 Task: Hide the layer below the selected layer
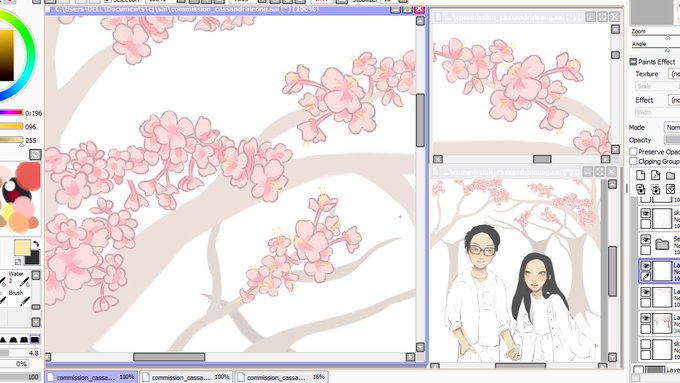pyautogui.click(x=646, y=293)
